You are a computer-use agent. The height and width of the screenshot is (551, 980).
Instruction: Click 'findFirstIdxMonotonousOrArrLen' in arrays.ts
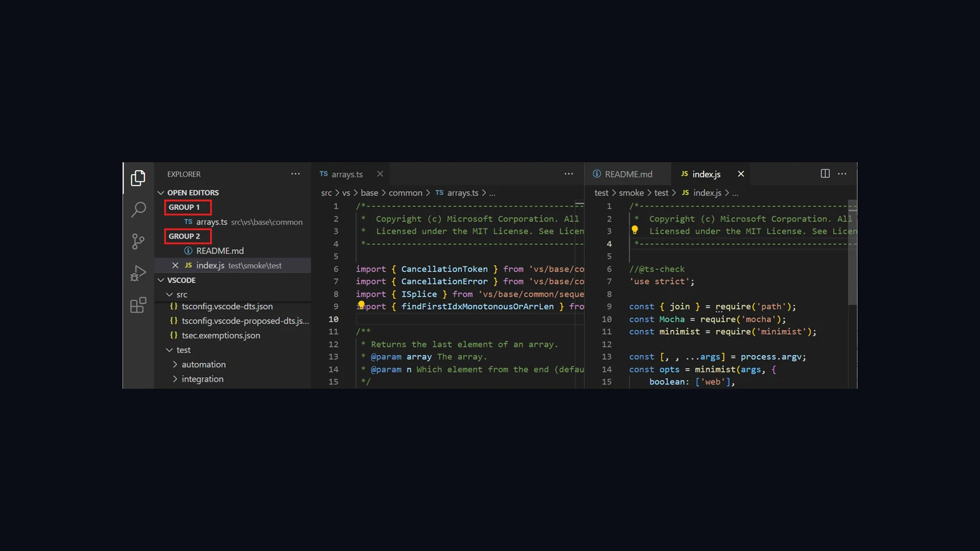[477, 307]
